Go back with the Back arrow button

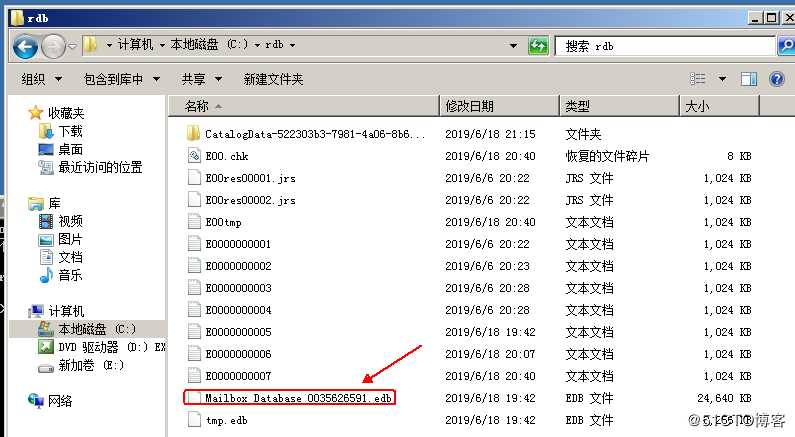coord(25,47)
